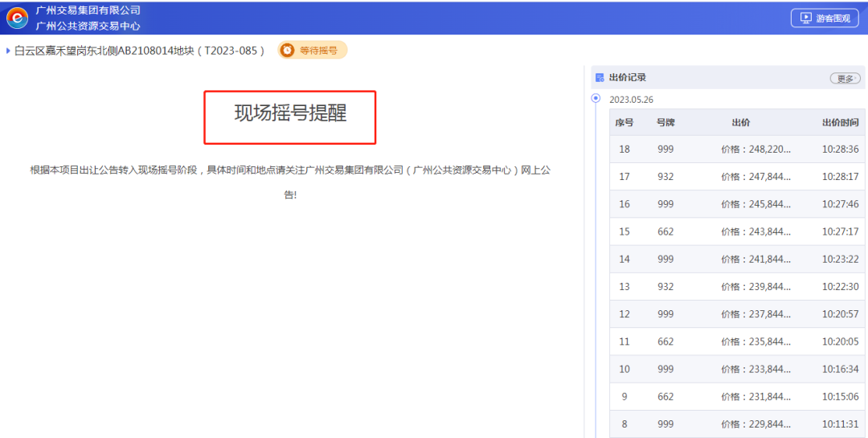This screenshot has height=438, width=868.
Task: Select bid price 价格：229,844...
Action: (x=755, y=424)
